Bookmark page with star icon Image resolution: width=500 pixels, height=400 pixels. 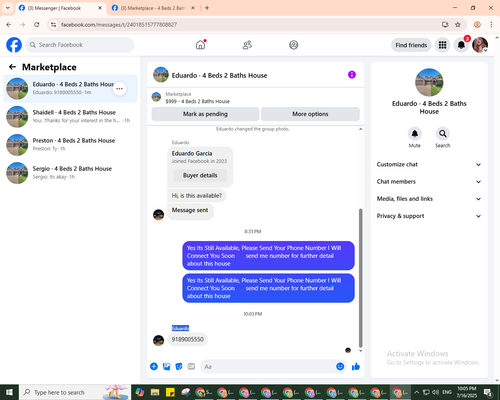(458, 24)
